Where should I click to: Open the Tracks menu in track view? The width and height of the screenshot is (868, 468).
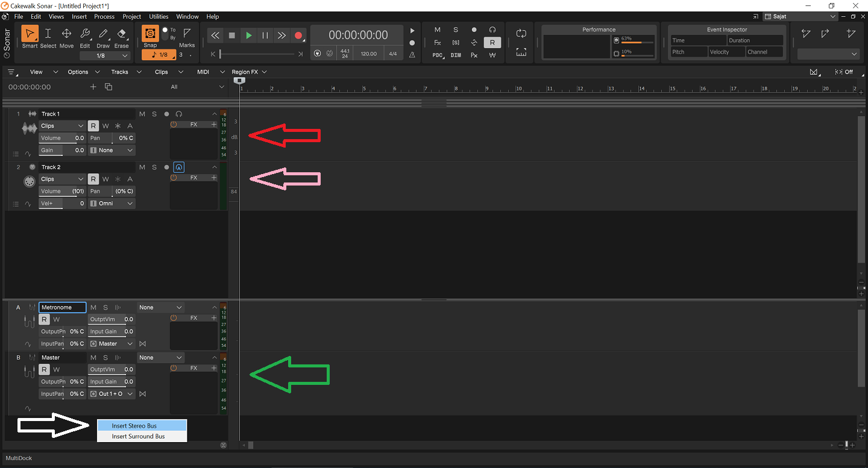point(119,72)
